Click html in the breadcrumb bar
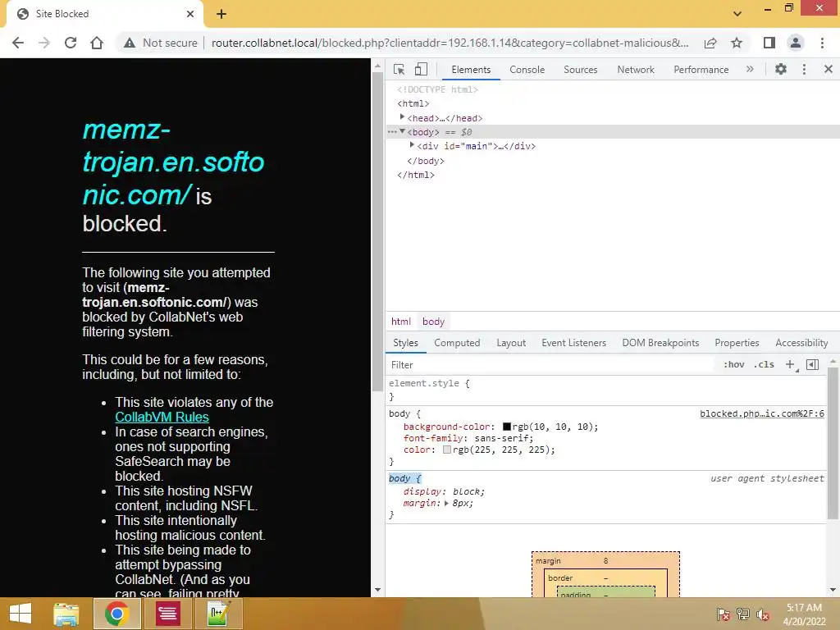This screenshot has width=840, height=630. (x=400, y=322)
